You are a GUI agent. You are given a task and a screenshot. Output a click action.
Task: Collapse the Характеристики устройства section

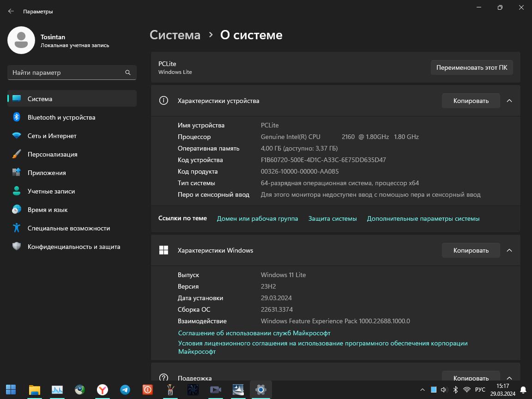[x=509, y=101]
